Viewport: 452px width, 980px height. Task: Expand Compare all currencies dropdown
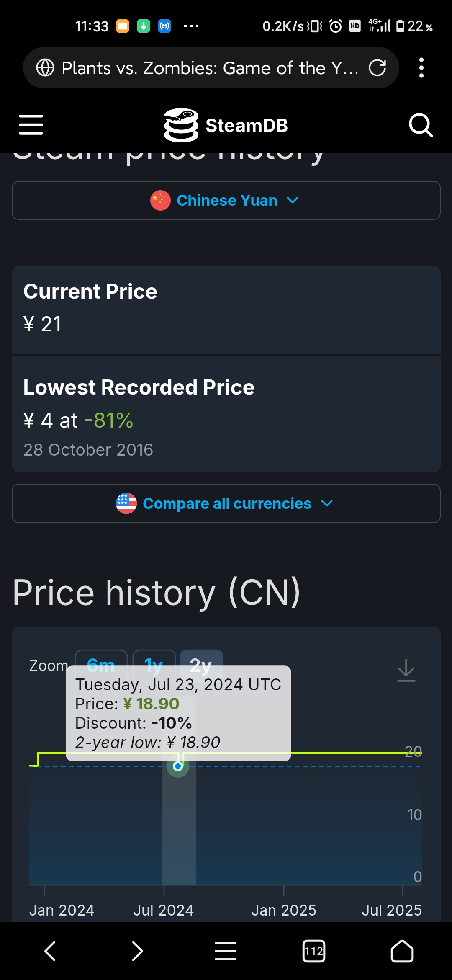tap(226, 503)
